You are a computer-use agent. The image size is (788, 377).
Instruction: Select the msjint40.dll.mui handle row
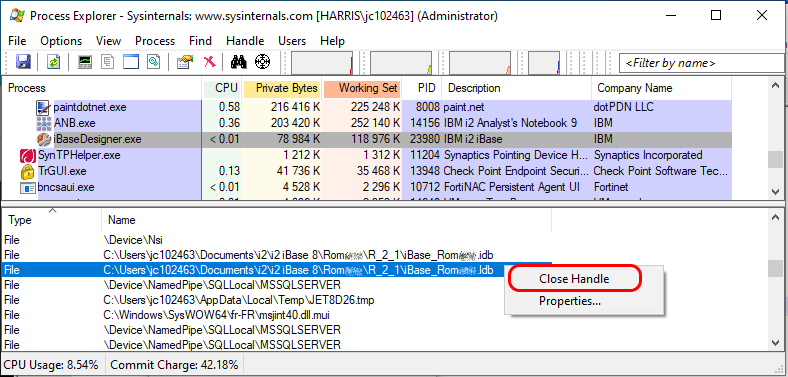(277, 315)
